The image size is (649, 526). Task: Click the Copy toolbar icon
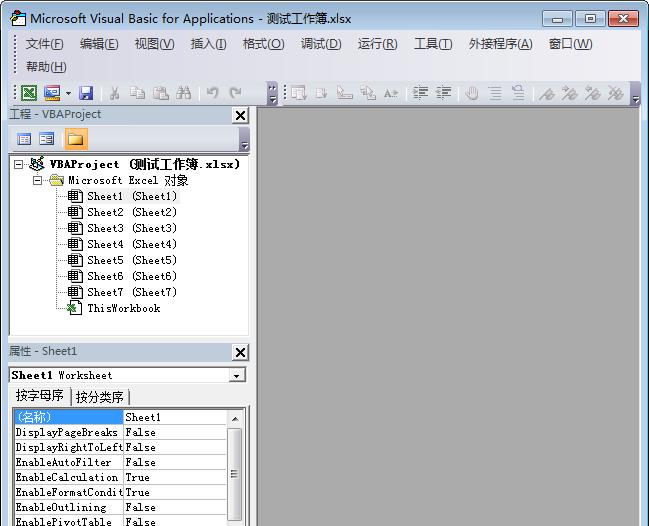point(137,93)
